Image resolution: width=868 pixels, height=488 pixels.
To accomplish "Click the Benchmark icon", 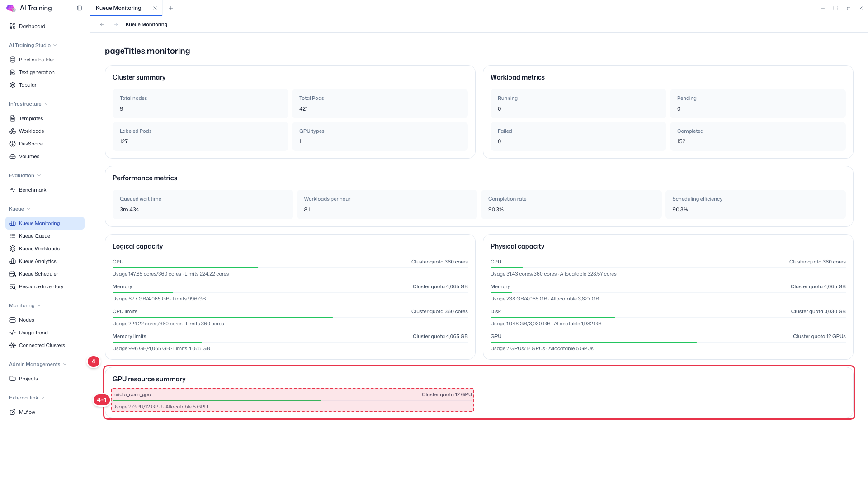I will [x=13, y=190].
